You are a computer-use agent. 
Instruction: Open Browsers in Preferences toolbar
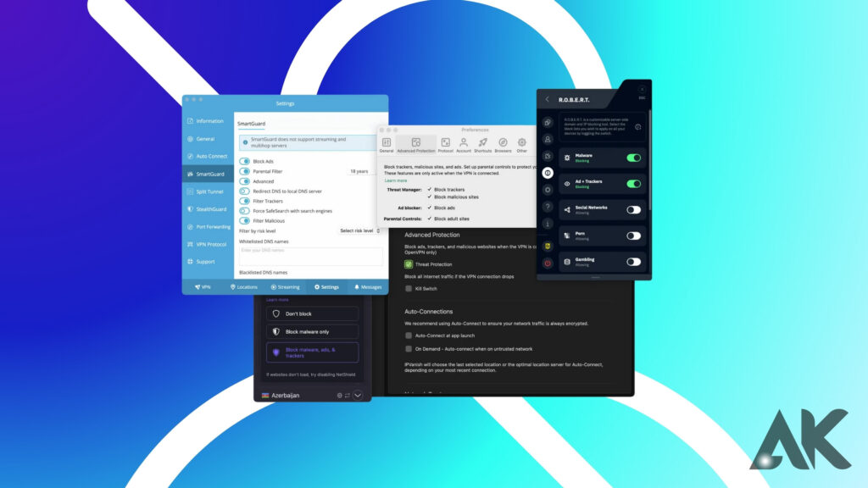pyautogui.click(x=503, y=145)
